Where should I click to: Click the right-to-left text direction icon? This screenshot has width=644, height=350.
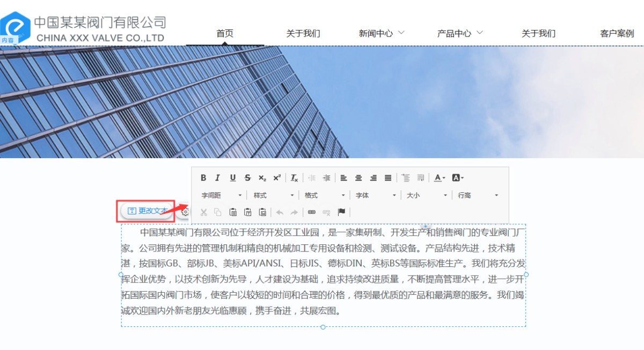tap(421, 178)
